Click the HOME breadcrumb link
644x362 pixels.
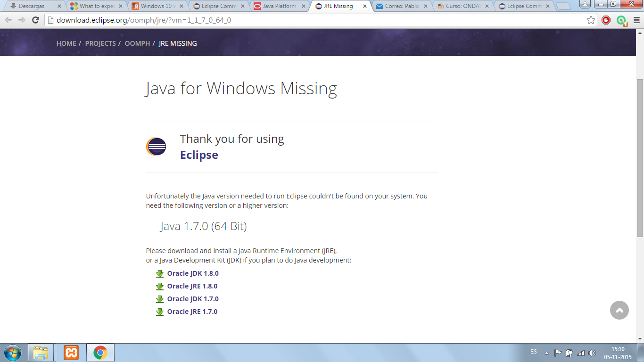click(66, 43)
